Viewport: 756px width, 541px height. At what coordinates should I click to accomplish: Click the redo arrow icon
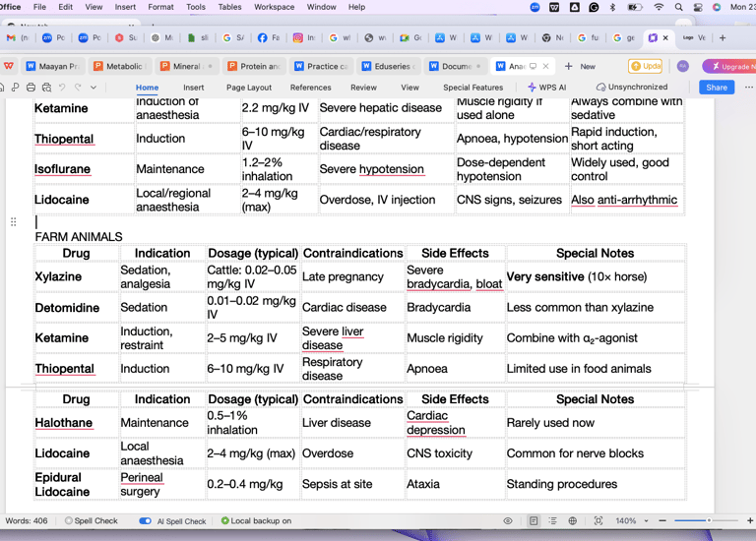tap(78, 88)
